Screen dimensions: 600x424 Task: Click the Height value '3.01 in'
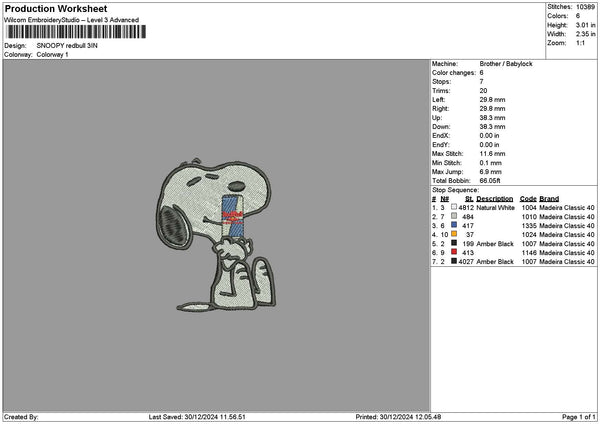(585, 25)
